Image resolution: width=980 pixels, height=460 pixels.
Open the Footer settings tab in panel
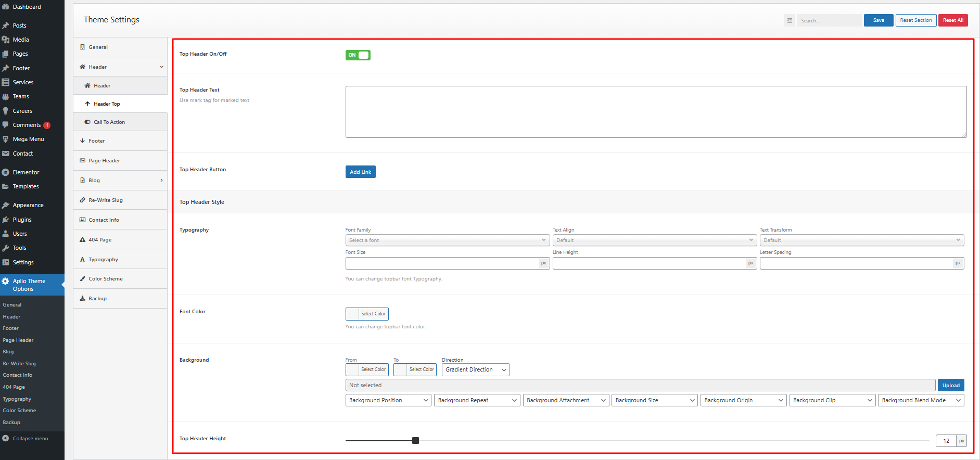pyautogui.click(x=120, y=140)
